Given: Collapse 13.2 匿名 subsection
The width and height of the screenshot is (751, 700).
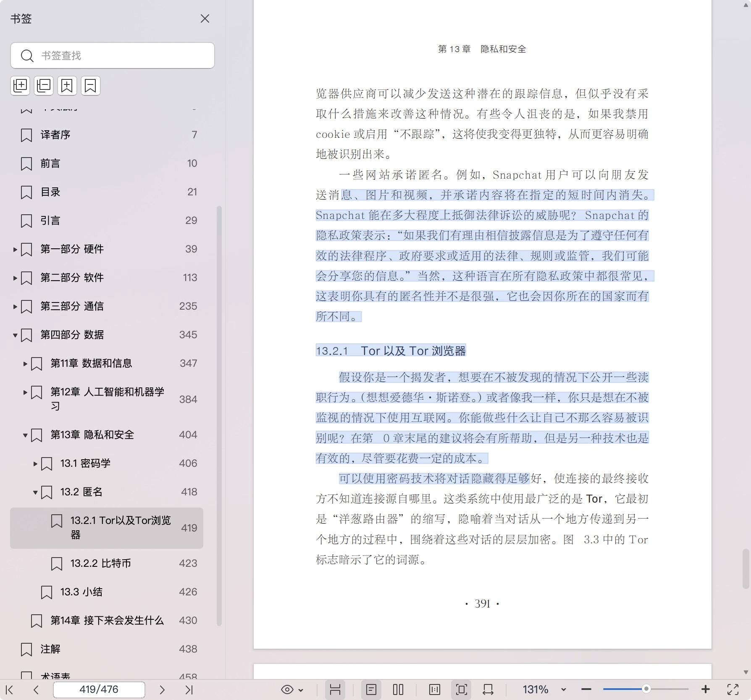Looking at the screenshot, I should (35, 492).
